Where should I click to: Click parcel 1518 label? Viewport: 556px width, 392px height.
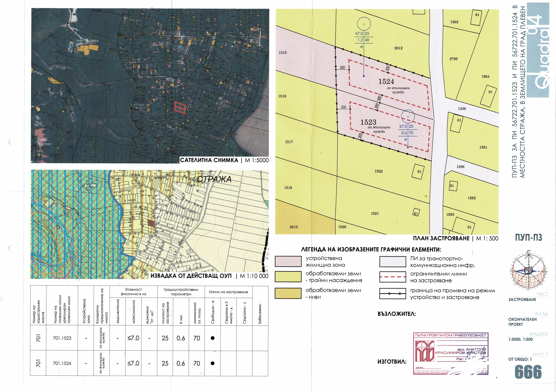(x=288, y=188)
